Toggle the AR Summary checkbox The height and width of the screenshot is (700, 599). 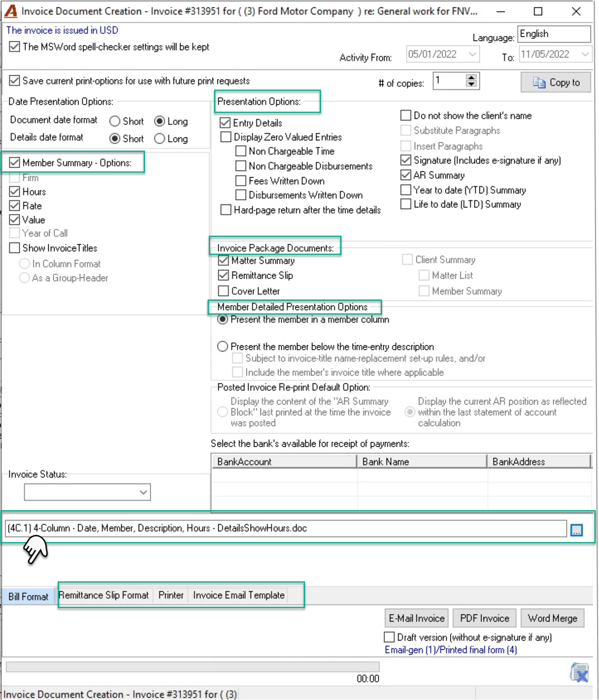click(x=406, y=175)
